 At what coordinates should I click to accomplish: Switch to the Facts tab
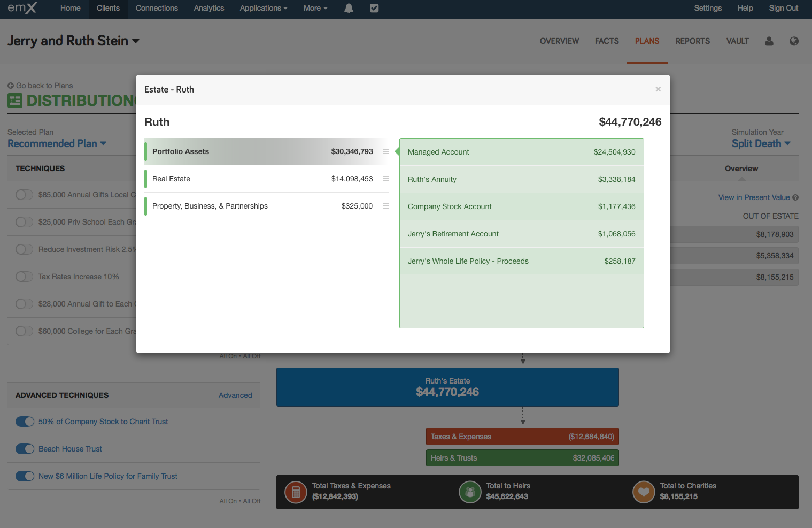607,41
